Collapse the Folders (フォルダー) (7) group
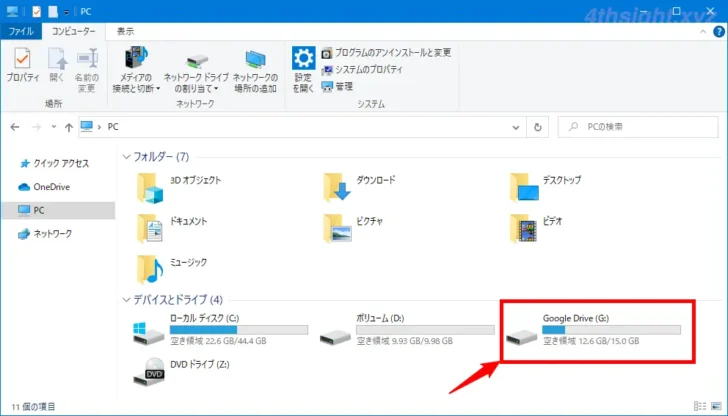728x416 pixels. 126,157
